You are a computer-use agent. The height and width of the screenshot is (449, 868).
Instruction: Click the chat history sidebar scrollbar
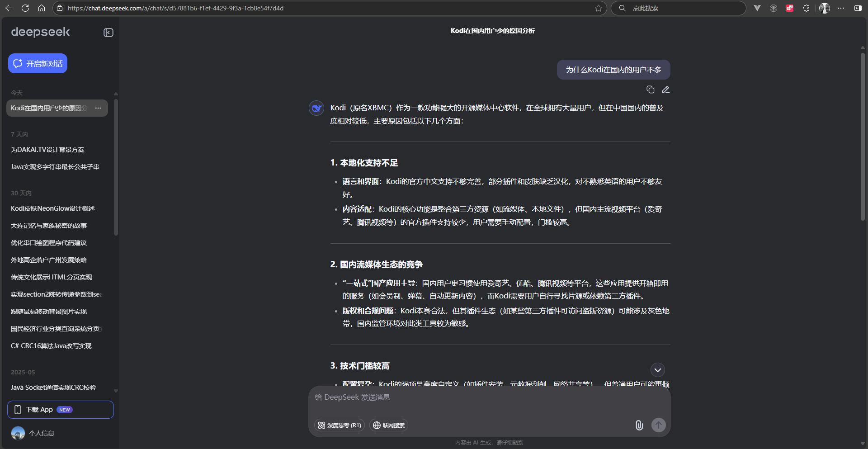coord(116,167)
